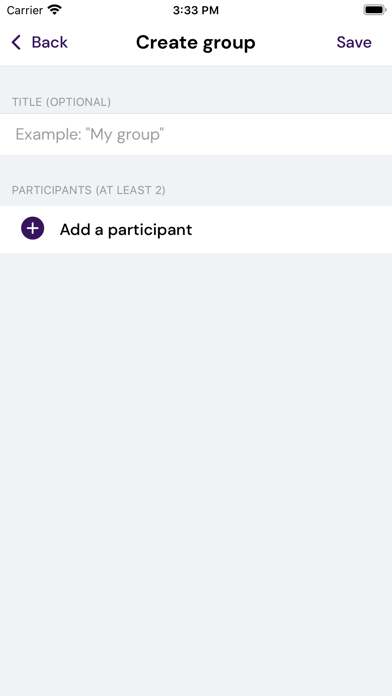
Task: Tap gray gap above the TITLE label
Action: click(196, 80)
